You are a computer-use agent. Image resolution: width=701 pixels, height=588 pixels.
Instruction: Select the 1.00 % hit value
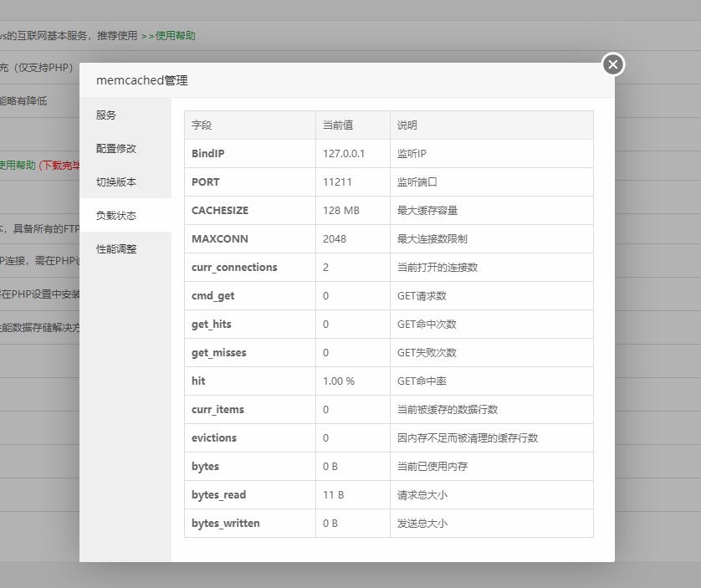tap(339, 381)
